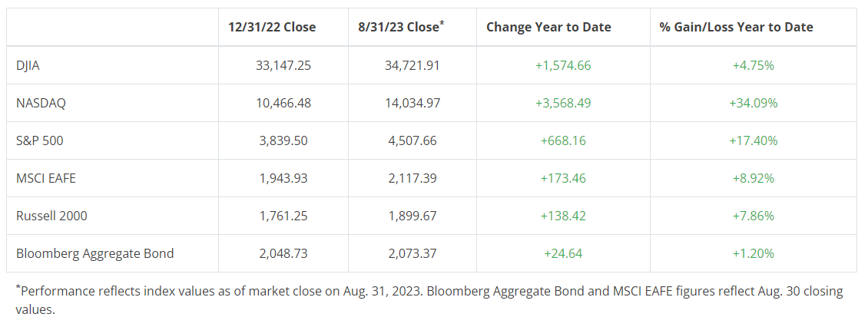Screen dimensions: 868x327
Task: Click the DJIA +4.75% gain cell
Action: coord(753,65)
